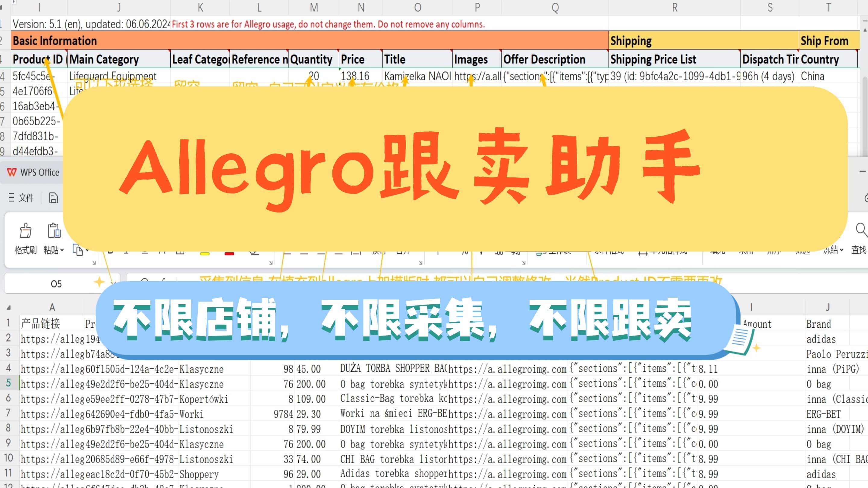Select row 5 header in lower sheet
The image size is (868, 488).
tap(9, 383)
